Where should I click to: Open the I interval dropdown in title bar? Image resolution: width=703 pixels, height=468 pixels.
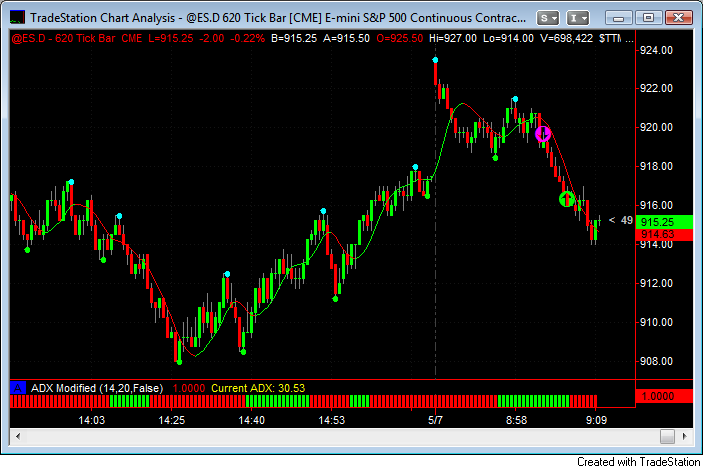pyautogui.click(x=577, y=18)
